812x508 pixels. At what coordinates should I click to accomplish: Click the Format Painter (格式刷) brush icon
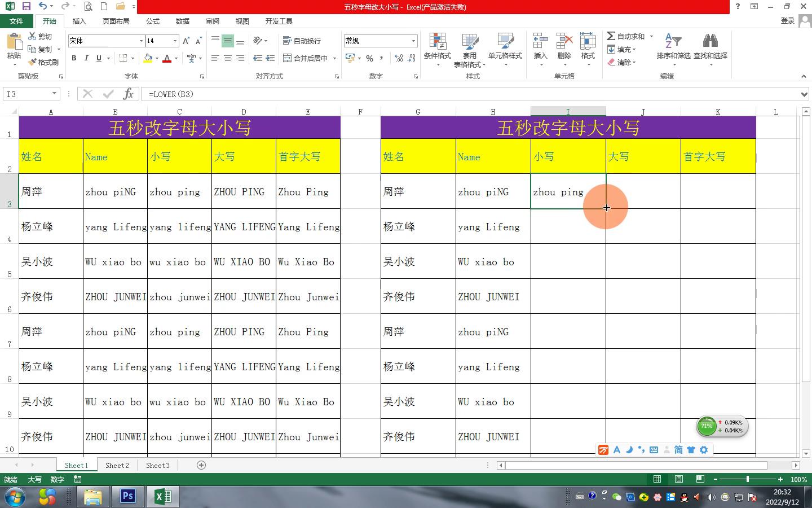coord(33,62)
